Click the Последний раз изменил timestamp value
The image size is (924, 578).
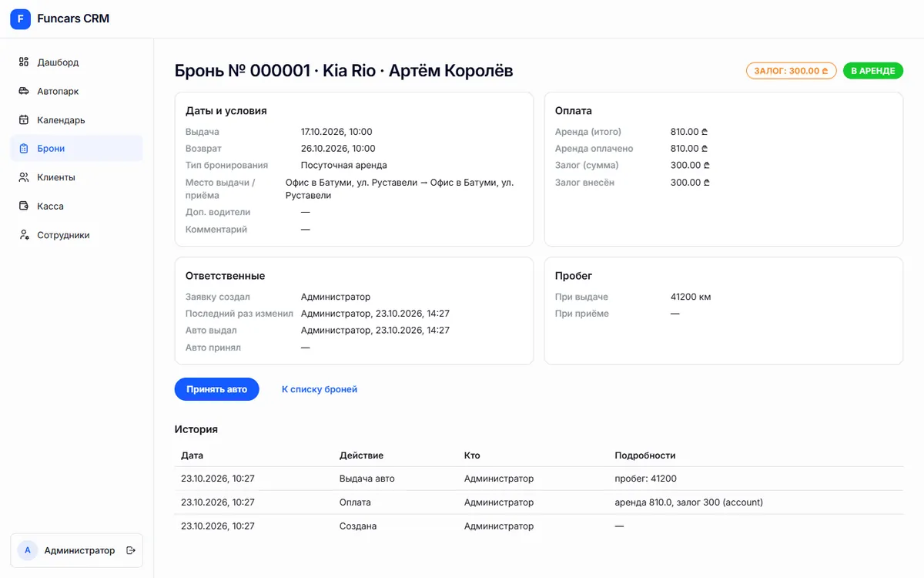point(375,314)
